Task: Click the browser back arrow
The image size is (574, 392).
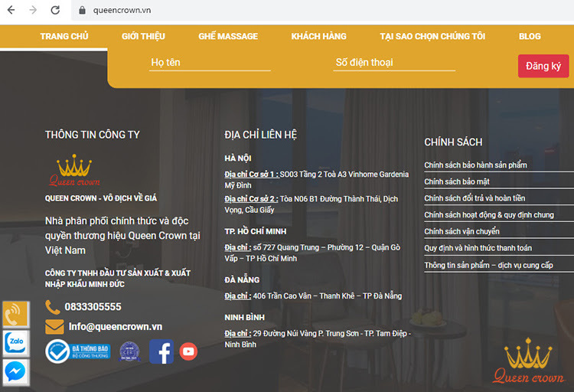Action: click(11, 10)
